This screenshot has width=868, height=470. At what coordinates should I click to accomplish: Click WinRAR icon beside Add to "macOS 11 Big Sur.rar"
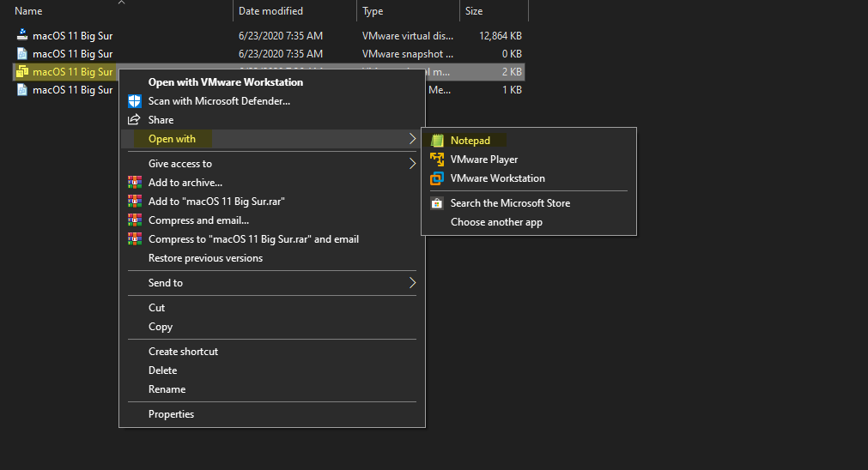pyautogui.click(x=135, y=202)
